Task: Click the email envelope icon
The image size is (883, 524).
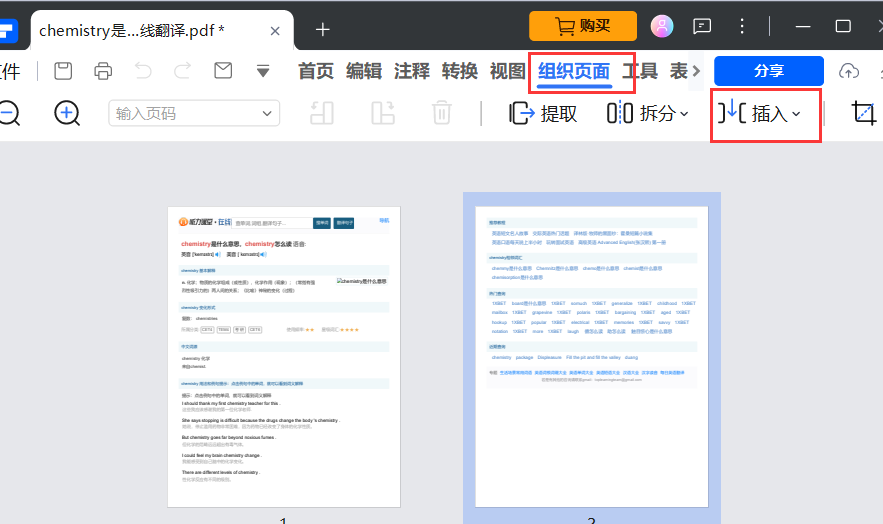Action: coord(223,70)
